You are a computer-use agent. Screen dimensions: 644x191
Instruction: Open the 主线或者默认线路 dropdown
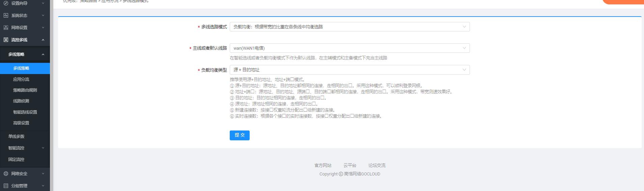point(349,48)
